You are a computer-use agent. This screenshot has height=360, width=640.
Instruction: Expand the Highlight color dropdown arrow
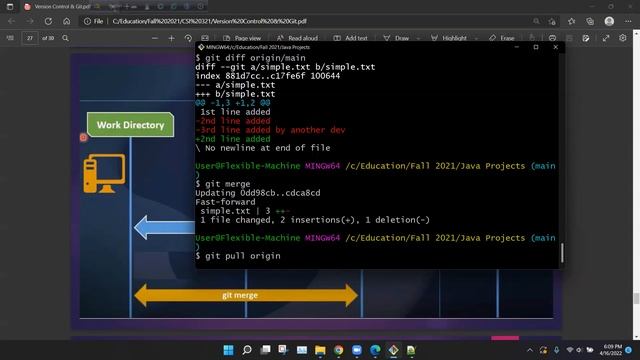click(476, 38)
